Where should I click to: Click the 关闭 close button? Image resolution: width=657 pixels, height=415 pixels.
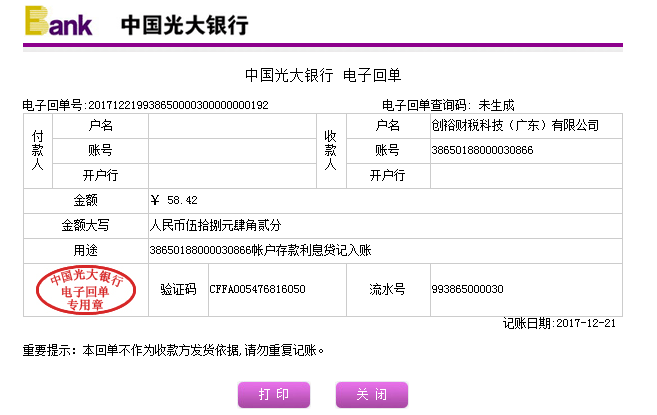coord(372,394)
